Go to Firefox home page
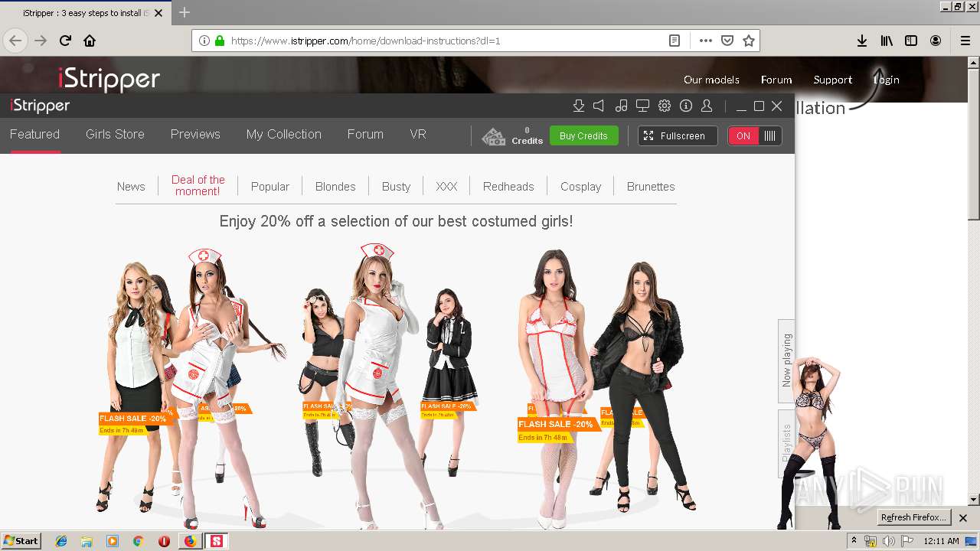980x551 pixels. tap(90, 41)
